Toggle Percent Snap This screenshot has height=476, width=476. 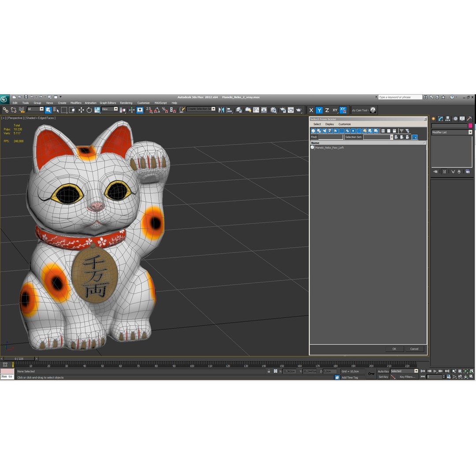click(x=165, y=110)
